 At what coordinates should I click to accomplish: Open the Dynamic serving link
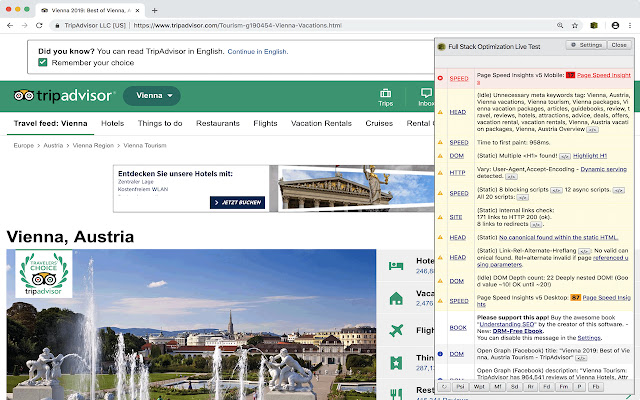(x=604, y=169)
